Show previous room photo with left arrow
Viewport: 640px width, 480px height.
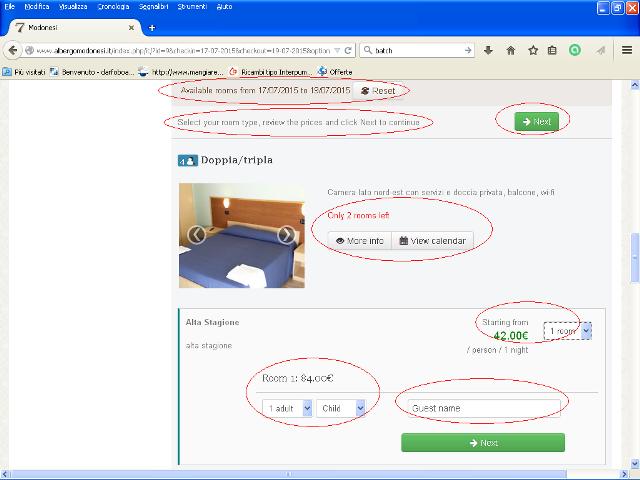(197, 235)
